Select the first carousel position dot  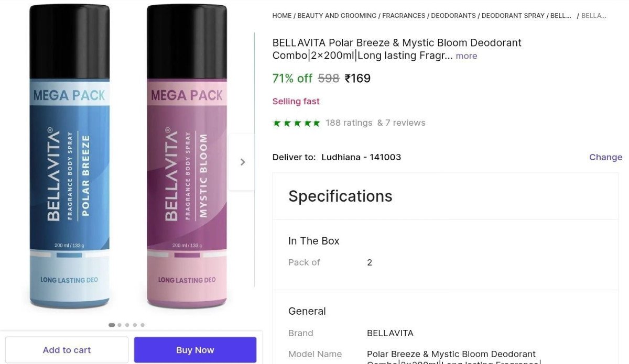coord(112,325)
